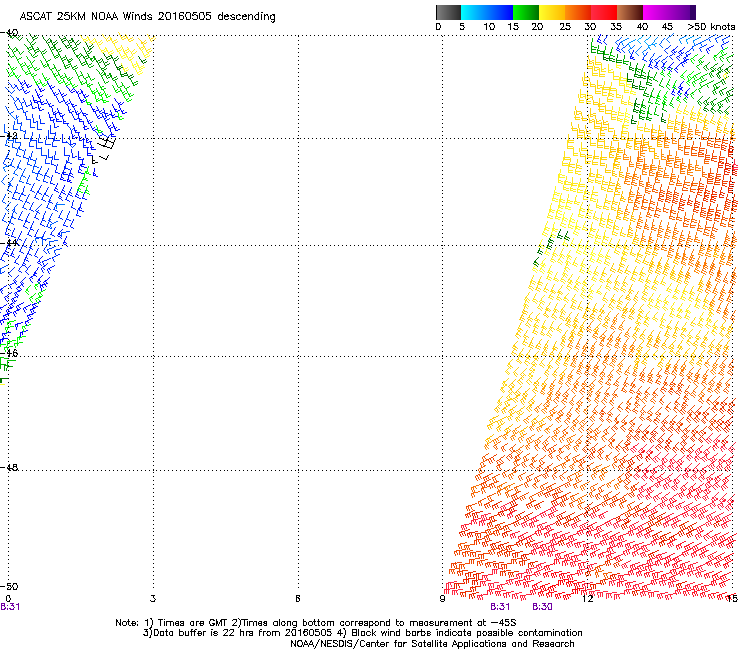Click the longitude 12 axis label

tap(588, 599)
